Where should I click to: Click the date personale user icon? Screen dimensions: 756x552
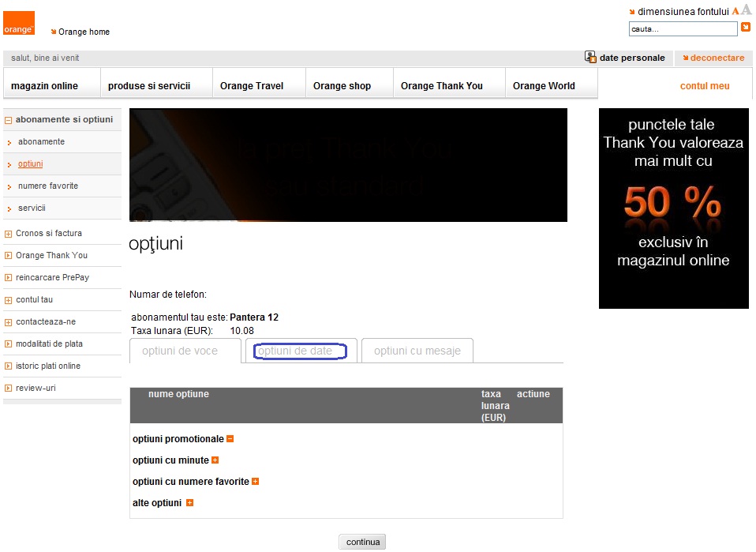click(590, 57)
